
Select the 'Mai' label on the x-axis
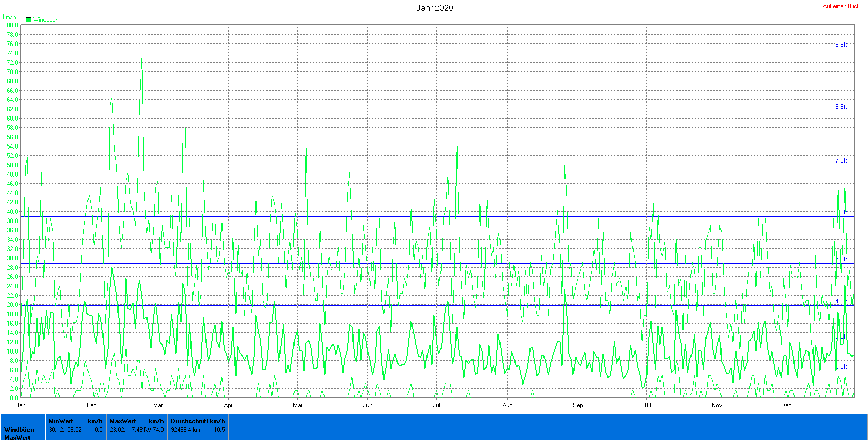pos(298,405)
